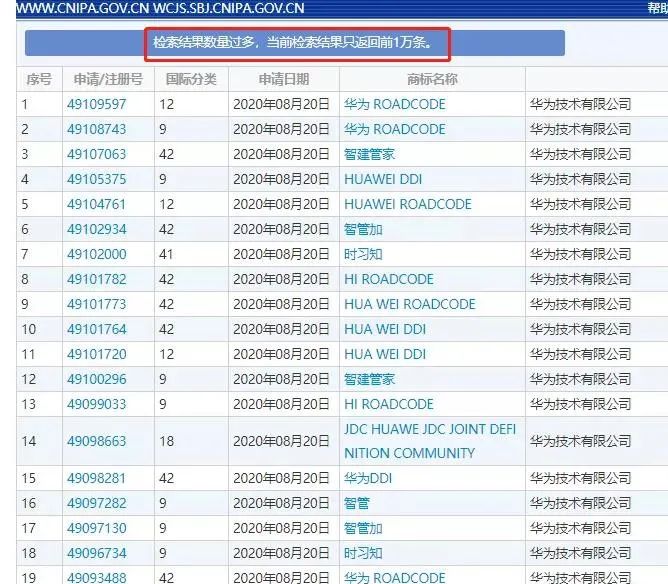The width and height of the screenshot is (668, 584).
Task: Open trademark 智管 in row 16
Action: click(357, 503)
